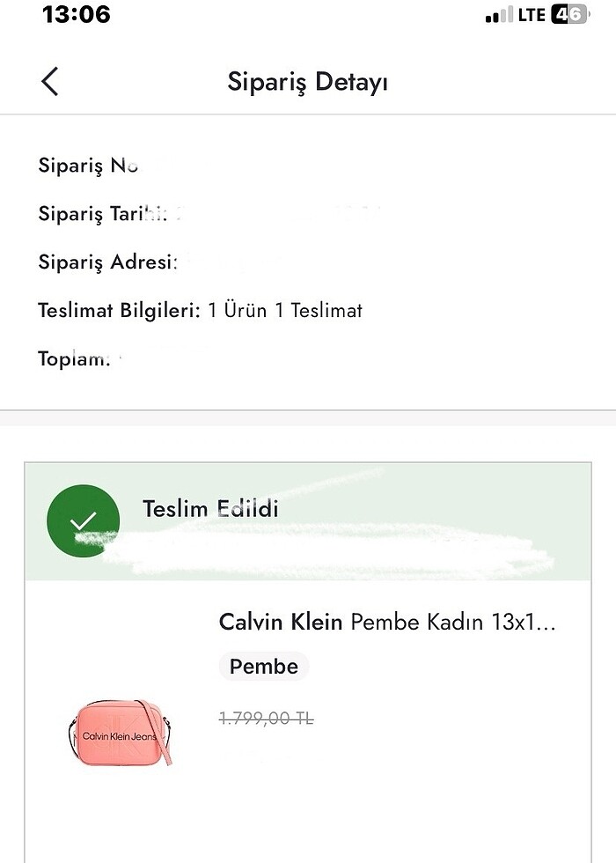Select the Toplam label
Screen dimensions: 616x863
(x=74, y=358)
